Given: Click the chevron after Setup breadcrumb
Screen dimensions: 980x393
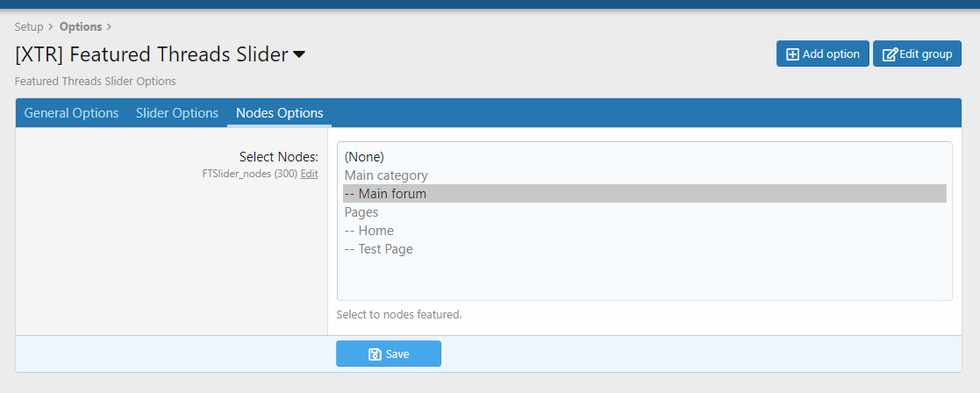Looking at the screenshot, I should pyautogui.click(x=50, y=27).
